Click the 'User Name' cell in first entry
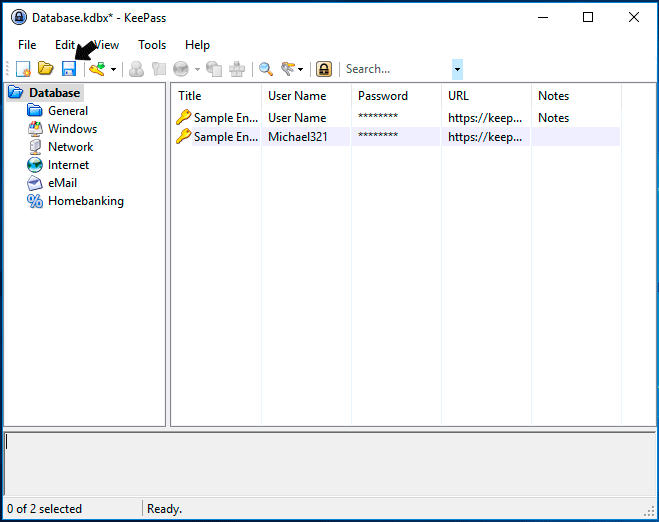 [306, 118]
